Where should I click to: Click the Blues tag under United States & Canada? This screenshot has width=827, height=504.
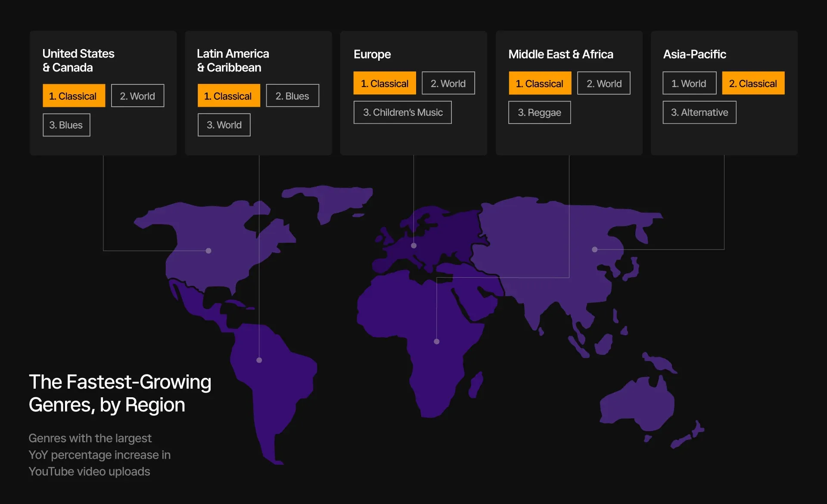pos(66,125)
